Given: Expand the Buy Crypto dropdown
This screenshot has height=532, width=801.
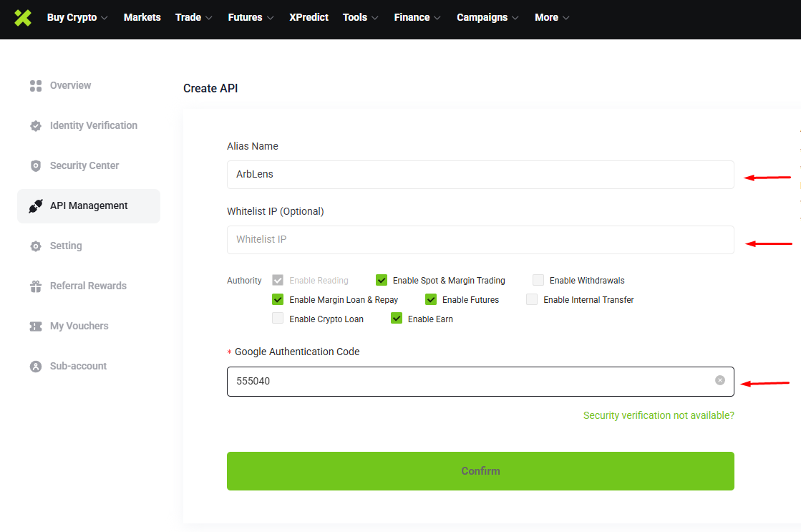Looking at the screenshot, I should [77, 17].
